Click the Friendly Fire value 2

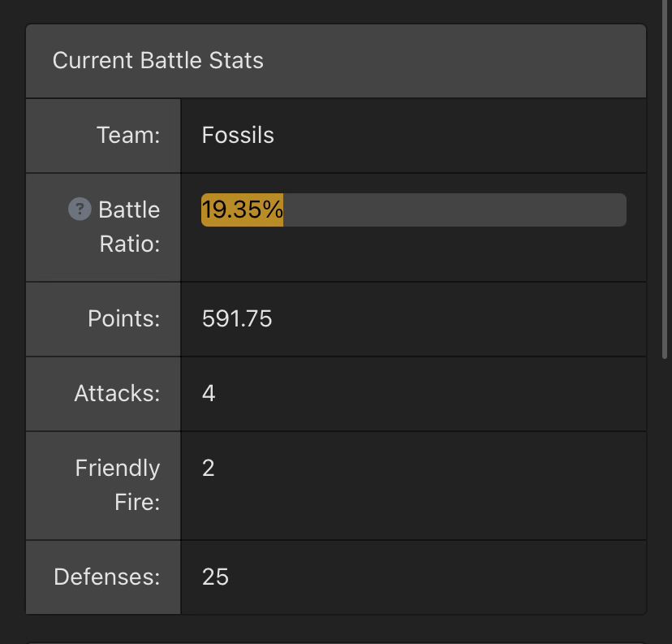point(209,469)
